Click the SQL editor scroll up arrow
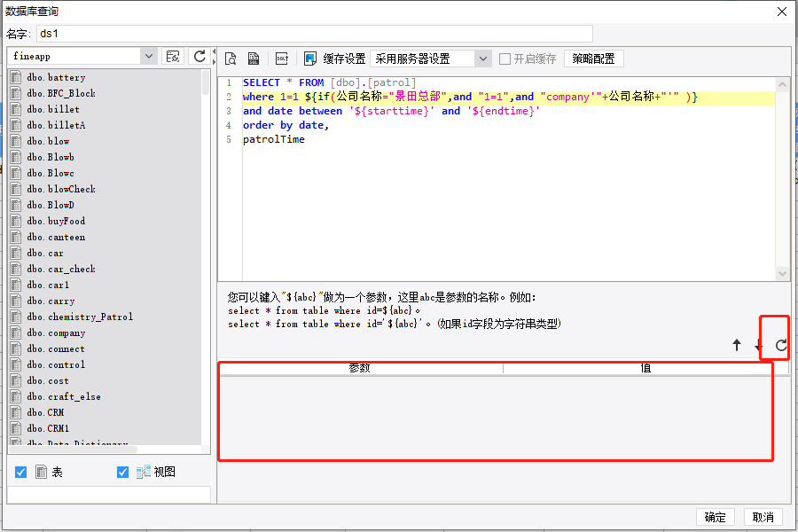The image size is (798, 532). [x=782, y=84]
